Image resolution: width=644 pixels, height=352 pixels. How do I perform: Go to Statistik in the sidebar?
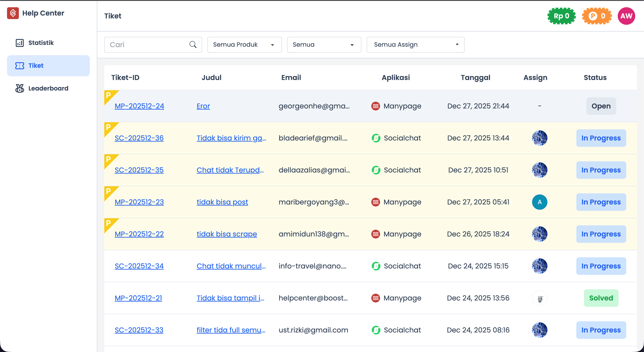[48, 43]
